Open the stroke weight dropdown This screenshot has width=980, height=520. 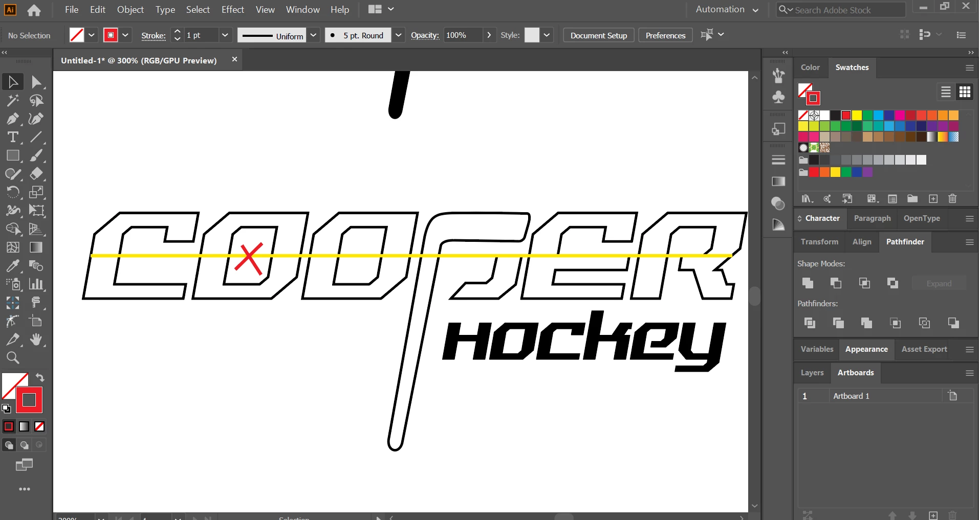click(x=225, y=35)
